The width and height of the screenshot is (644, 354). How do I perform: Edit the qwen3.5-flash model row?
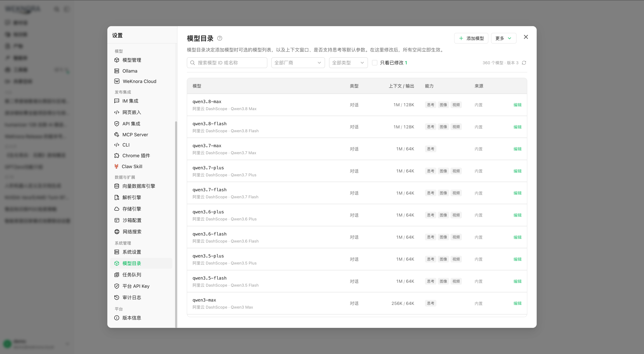click(517, 281)
